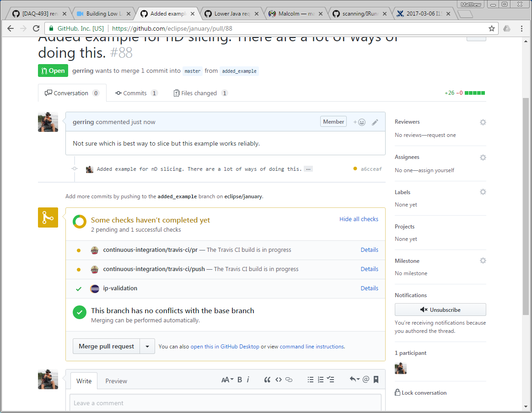Viewport: 532px width, 413px height.
Task: Open Details for the ip-validation check
Action: coord(369,288)
